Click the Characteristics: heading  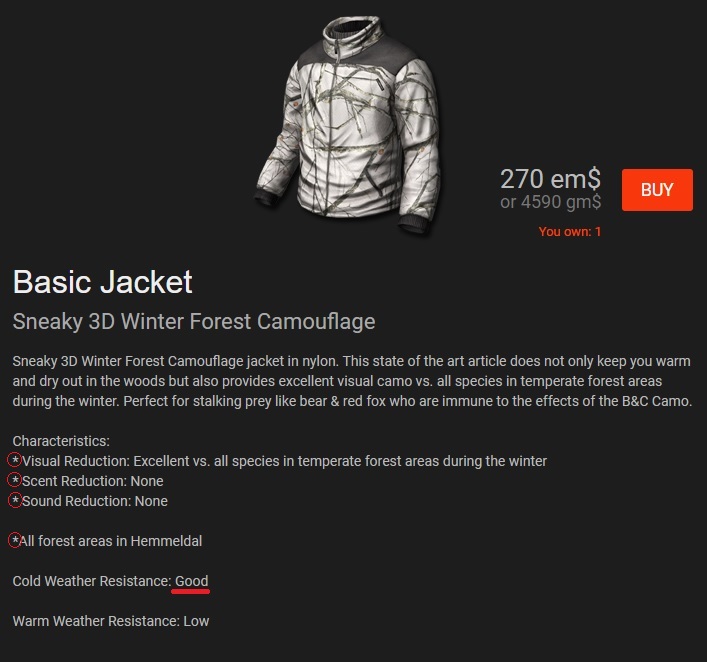[61, 441]
